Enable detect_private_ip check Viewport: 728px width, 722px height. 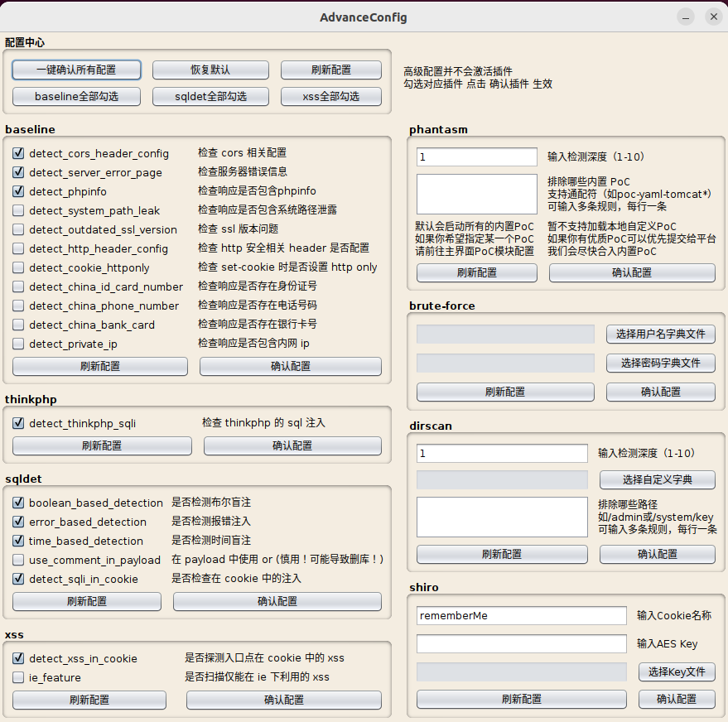tap(19, 344)
